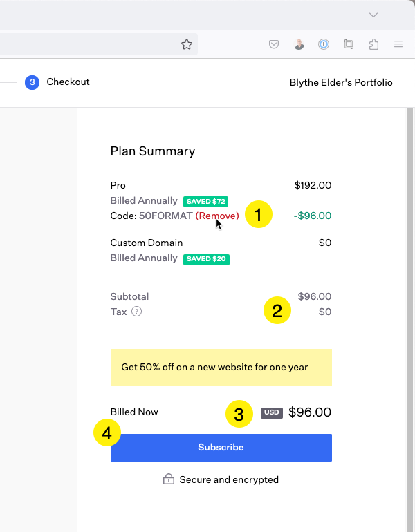Screen dimensions: 415x532
Task: Click the SAVED $20 badge
Action: point(207,259)
